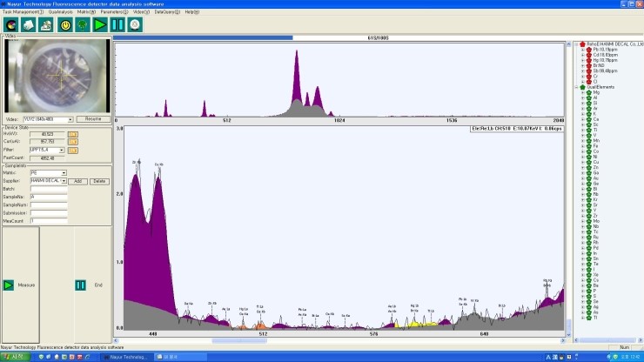Open the Matrix dropdown showing PE
The width and height of the screenshot is (644, 362).
64,172
